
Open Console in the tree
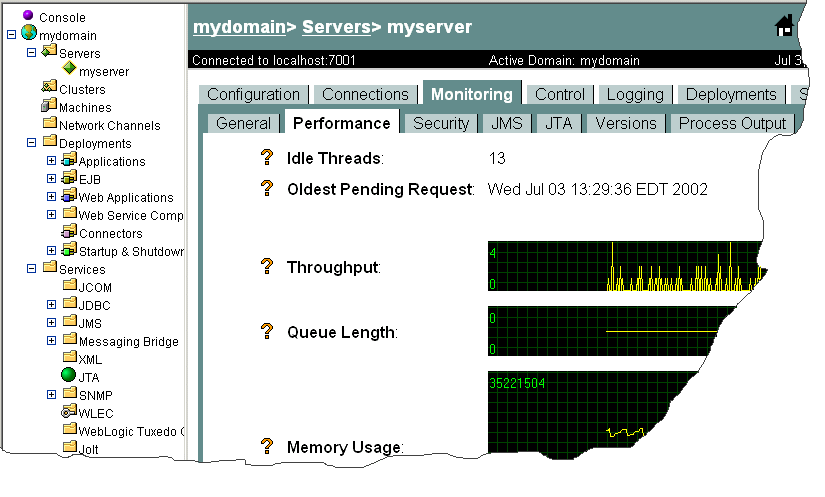click(62, 17)
